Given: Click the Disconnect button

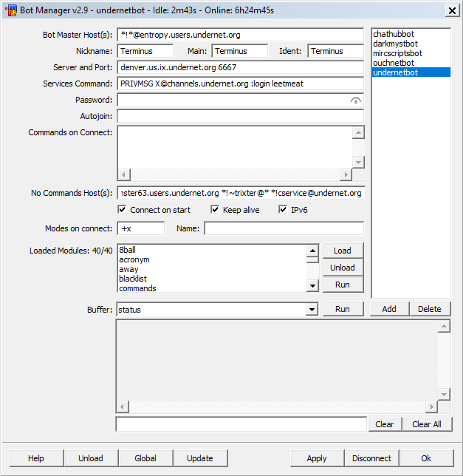Looking at the screenshot, I should (x=371, y=458).
